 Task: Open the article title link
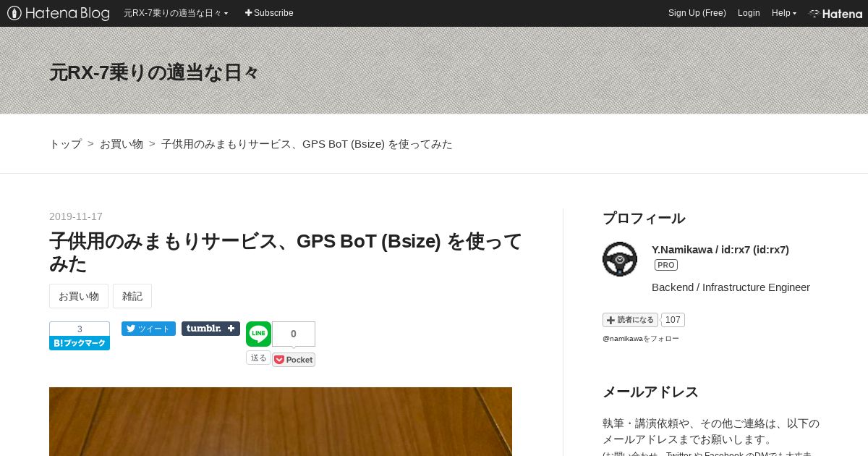pos(286,252)
